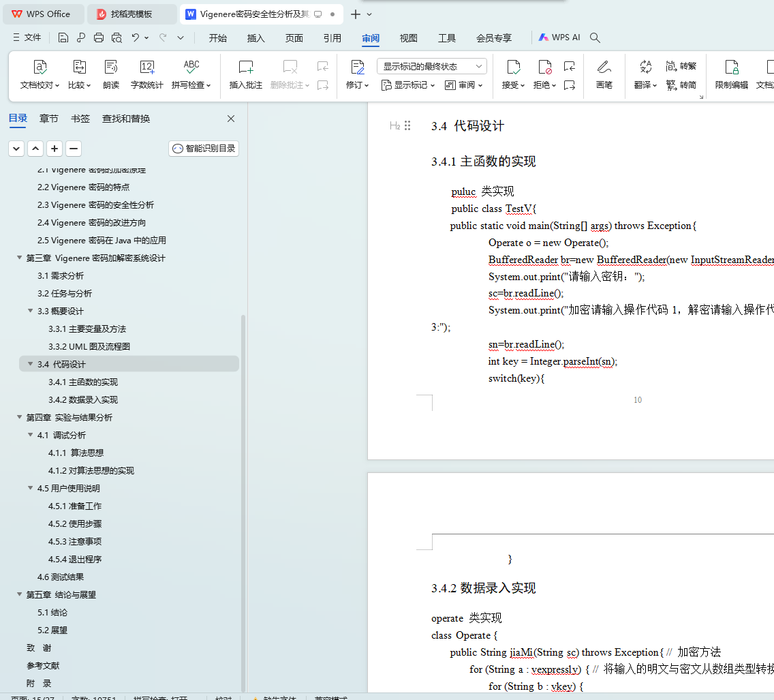The image size is (774, 700).
Task: Open quick access toolbar customize arrow
Action: click(181, 37)
